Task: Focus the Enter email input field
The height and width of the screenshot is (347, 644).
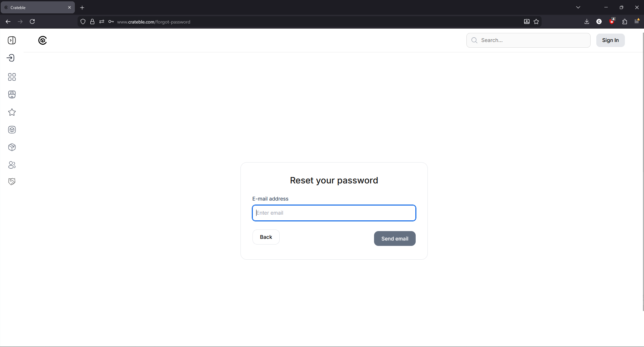Action: pyautogui.click(x=334, y=213)
